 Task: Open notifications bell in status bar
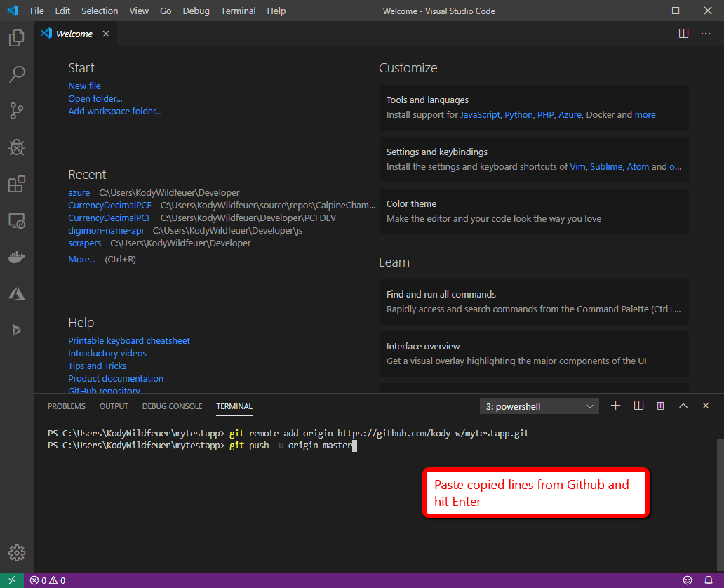click(x=709, y=580)
